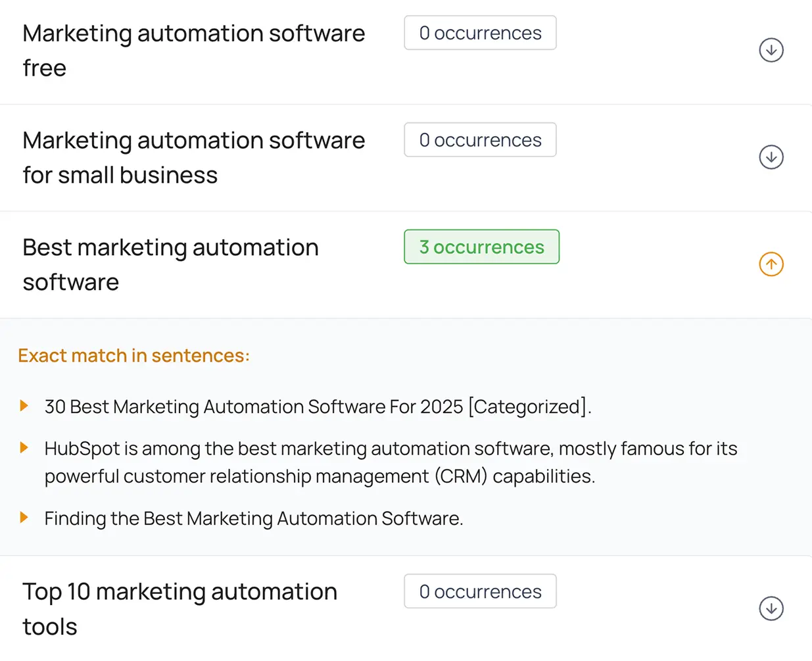Click the bullet icon beside 'Finding the Best' sentence
The width and height of the screenshot is (812, 661).
pos(24,518)
